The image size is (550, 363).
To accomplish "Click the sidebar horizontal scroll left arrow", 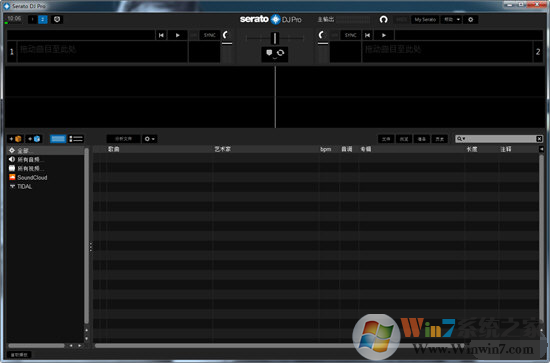I will (71, 346).
